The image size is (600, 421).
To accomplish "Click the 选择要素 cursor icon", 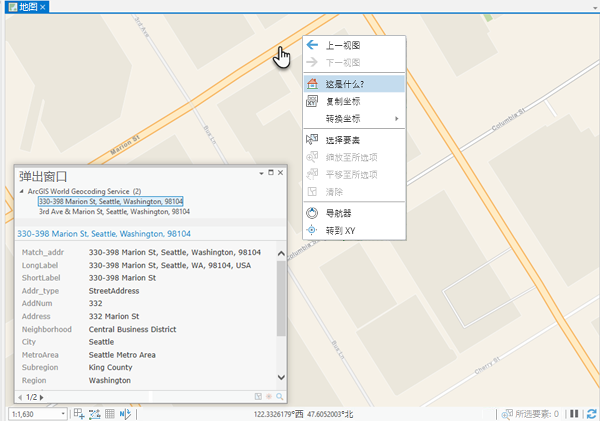I will [x=312, y=139].
